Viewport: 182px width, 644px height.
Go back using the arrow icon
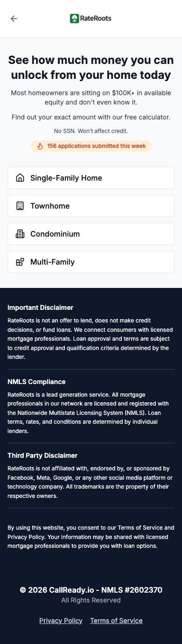click(x=14, y=19)
